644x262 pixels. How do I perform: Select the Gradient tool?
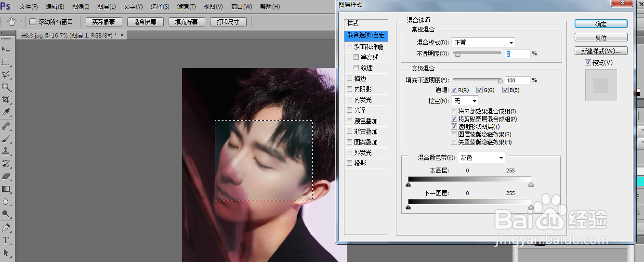(6, 189)
